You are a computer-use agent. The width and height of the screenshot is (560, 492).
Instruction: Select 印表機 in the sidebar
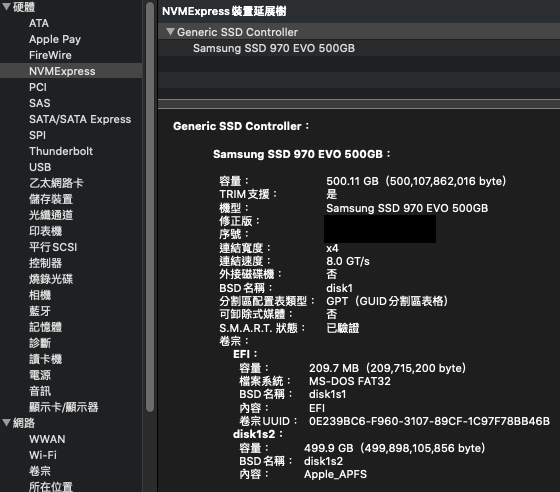click(x=46, y=231)
